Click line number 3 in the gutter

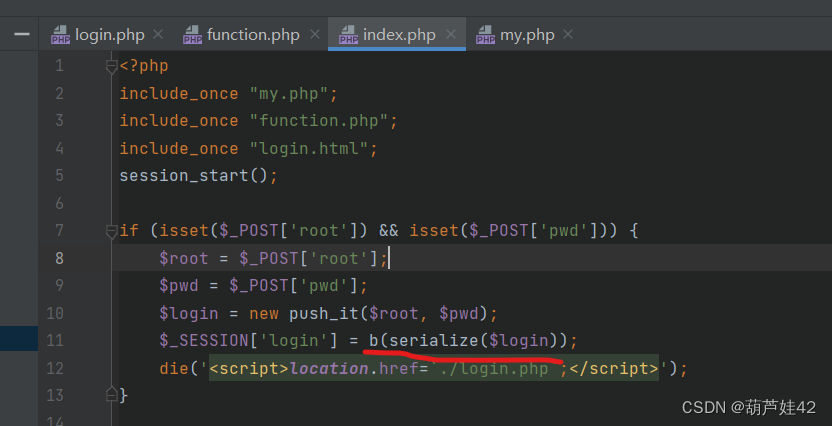click(59, 120)
